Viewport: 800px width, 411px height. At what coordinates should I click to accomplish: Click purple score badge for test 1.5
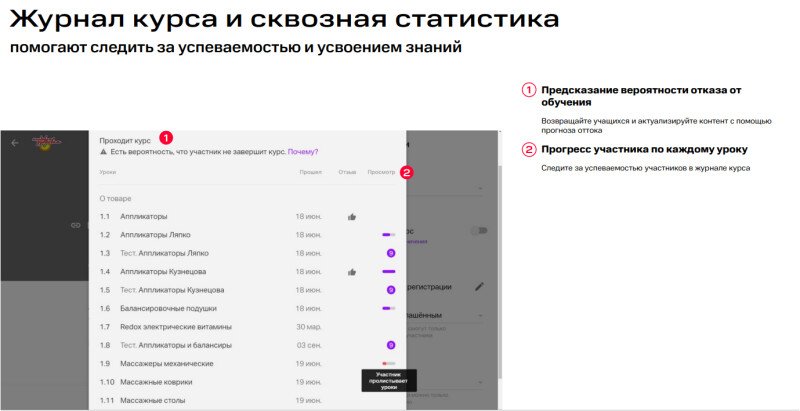point(391,290)
